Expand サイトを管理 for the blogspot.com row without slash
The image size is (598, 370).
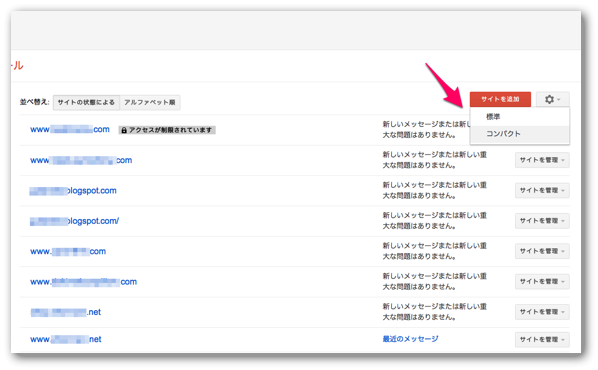pyautogui.click(x=542, y=190)
